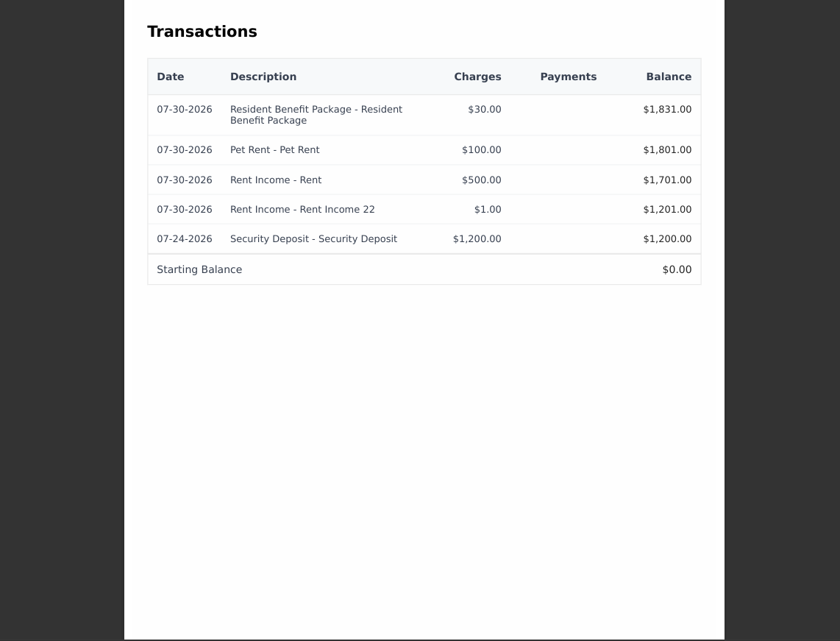840x641 pixels.
Task: Click the Payments column header
Action: [x=569, y=77]
